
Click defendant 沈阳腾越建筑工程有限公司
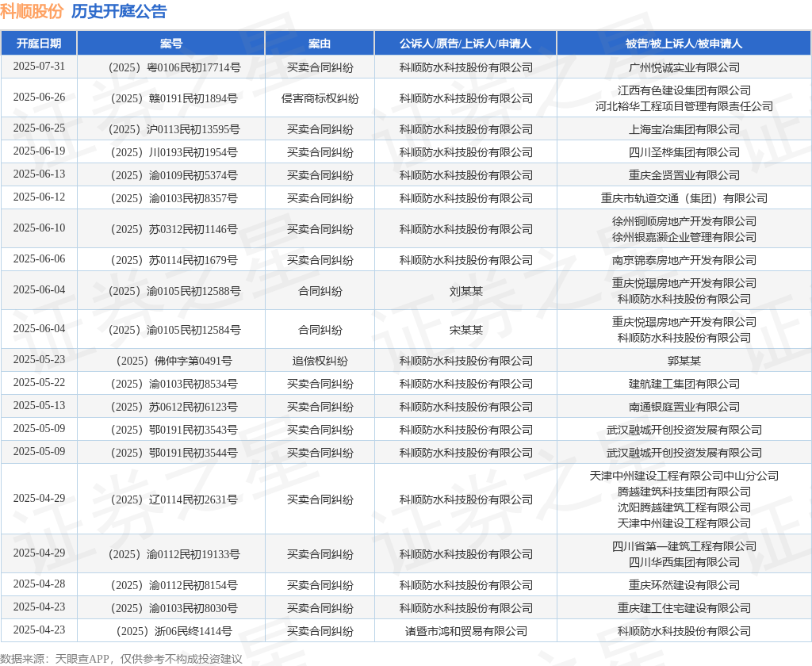pyautogui.click(x=684, y=507)
